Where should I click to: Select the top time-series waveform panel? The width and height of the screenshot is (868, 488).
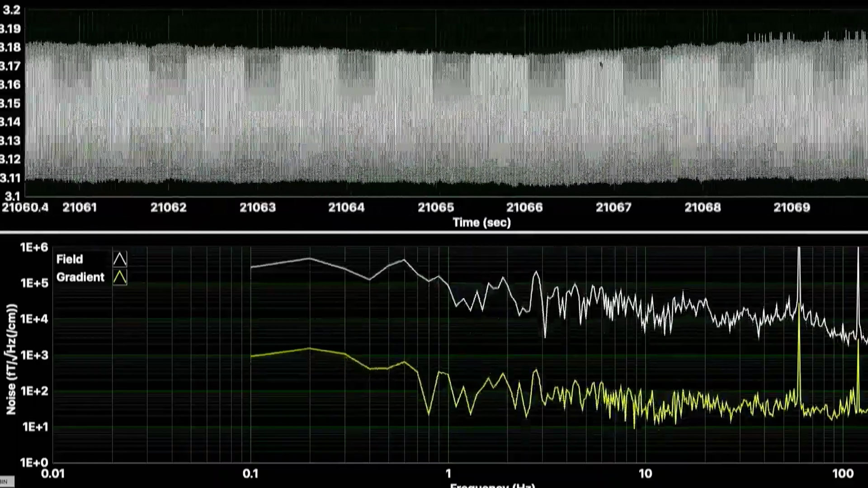click(434, 104)
